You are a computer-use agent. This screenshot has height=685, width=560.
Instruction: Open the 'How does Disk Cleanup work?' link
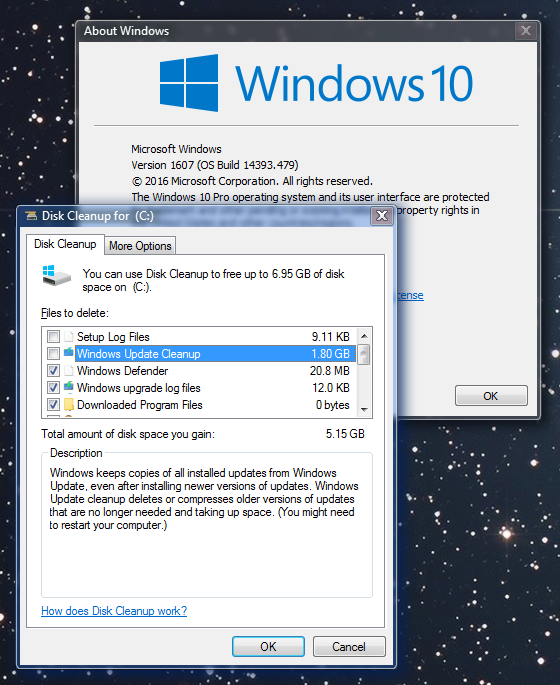[x=114, y=611]
